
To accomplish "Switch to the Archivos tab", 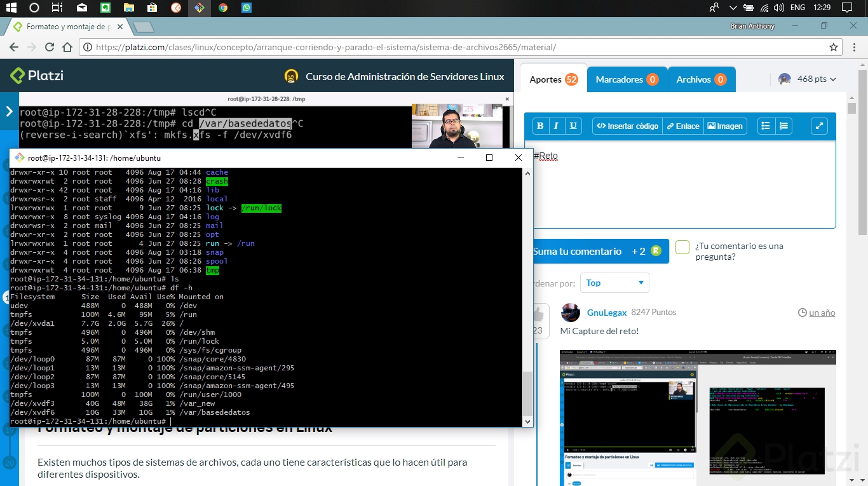I will coord(701,79).
